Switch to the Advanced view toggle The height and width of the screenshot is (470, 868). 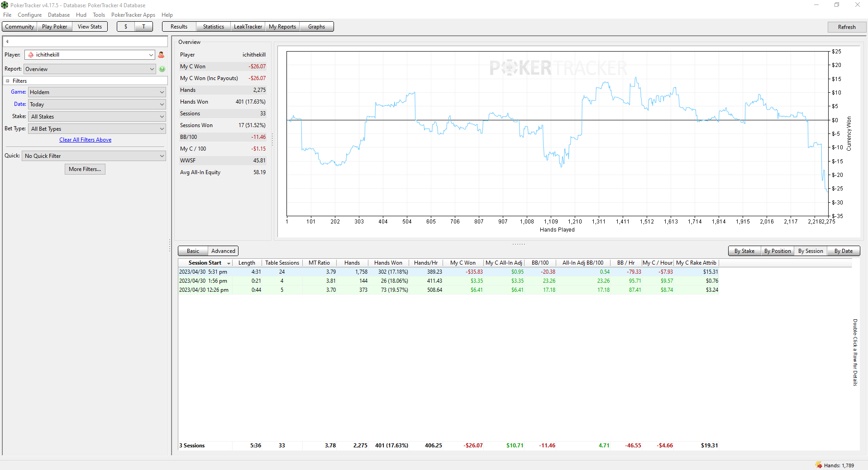coord(223,251)
